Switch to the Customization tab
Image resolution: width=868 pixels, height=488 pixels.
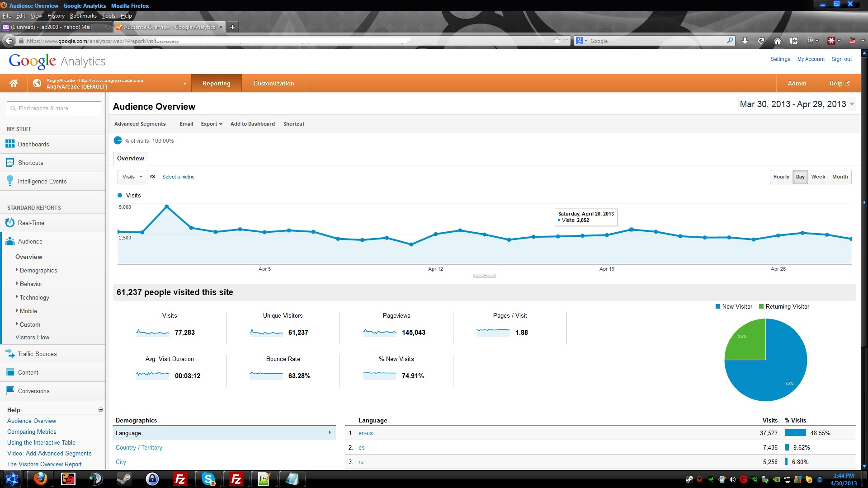[x=274, y=83]
